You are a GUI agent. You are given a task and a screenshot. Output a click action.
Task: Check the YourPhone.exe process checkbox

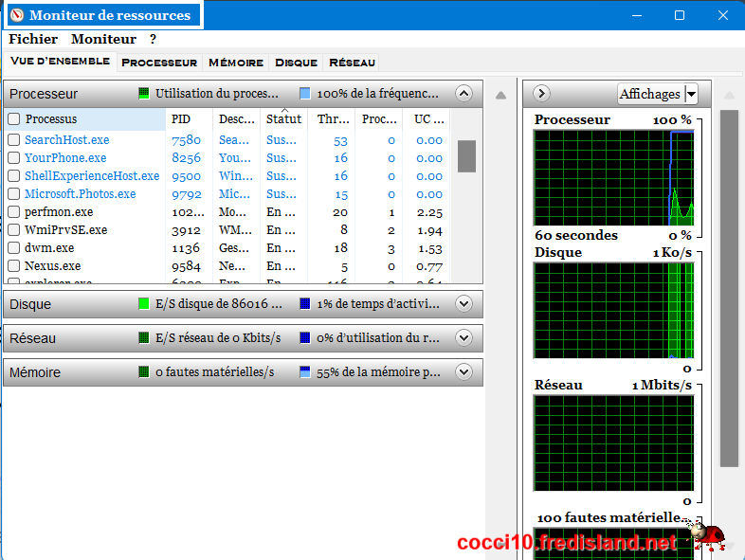[x=14, y=157]
